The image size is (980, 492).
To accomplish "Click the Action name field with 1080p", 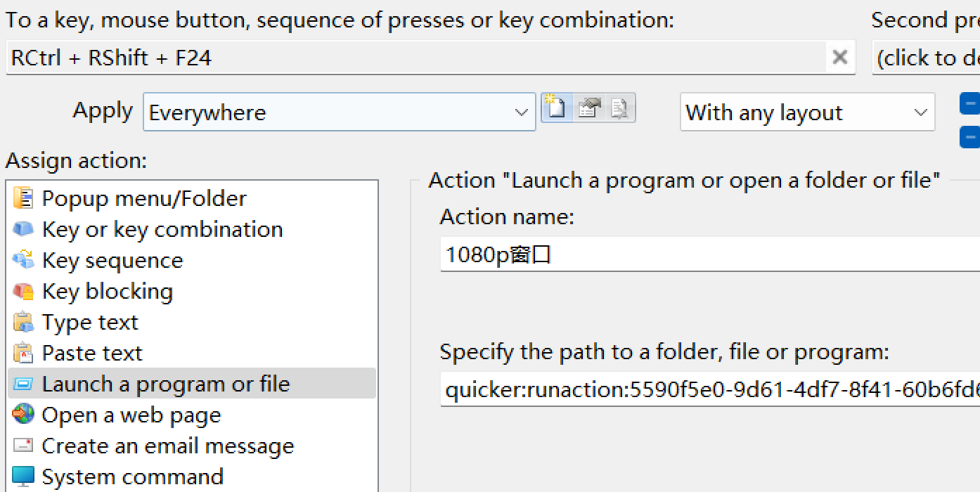I will [710, 254].
